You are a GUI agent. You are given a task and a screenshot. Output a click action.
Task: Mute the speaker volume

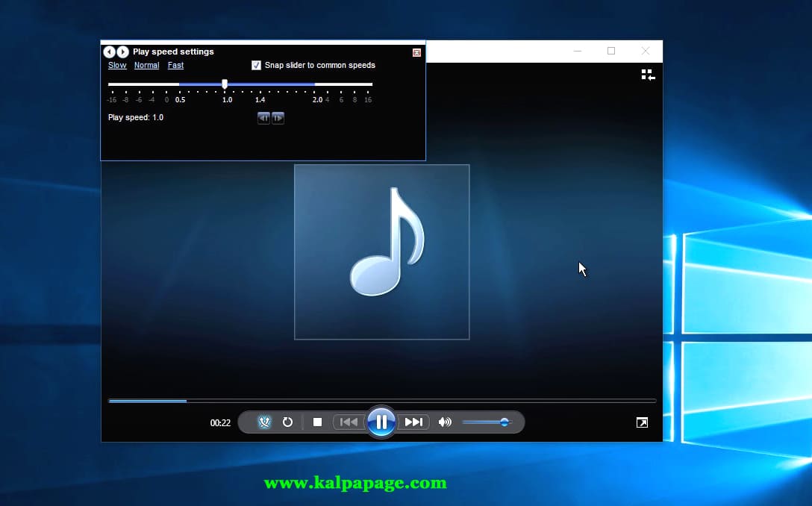(x=445, y=422)
